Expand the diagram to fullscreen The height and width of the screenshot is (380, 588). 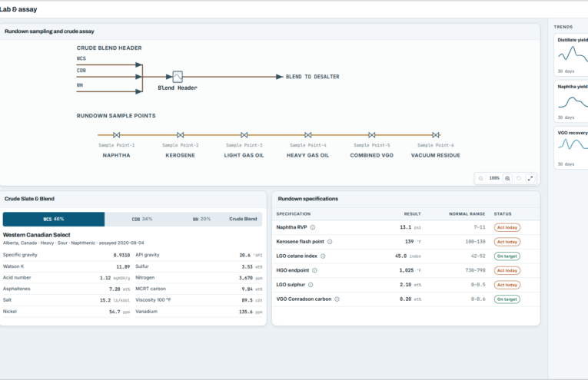530,179
